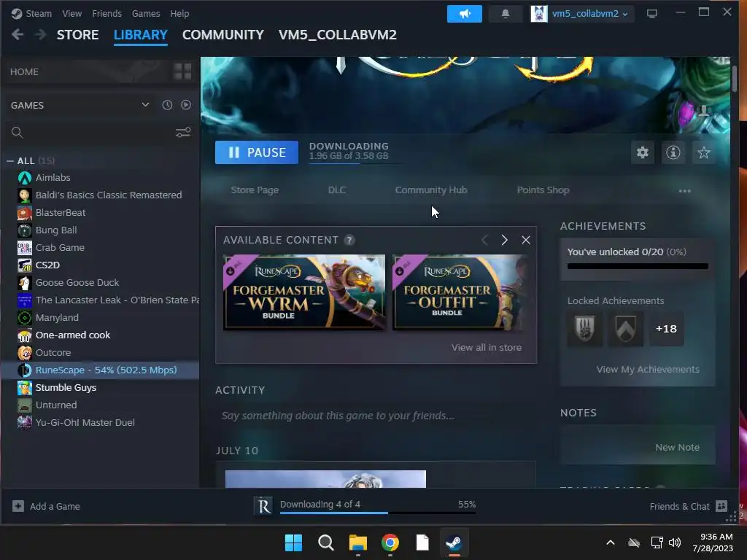747x560 pixels.
Task: Click the Steam logo icon in menu bar
Action: [17, 13]
